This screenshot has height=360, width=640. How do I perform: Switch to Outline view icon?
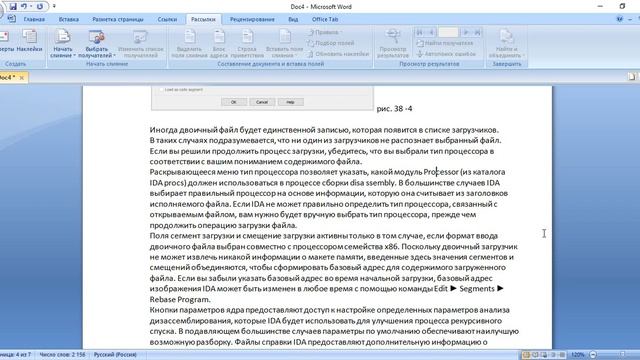(553, 355)
